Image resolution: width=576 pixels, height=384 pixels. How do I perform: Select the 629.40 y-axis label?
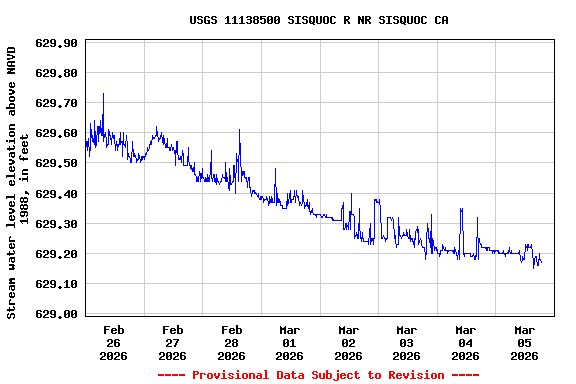[56, 194]
